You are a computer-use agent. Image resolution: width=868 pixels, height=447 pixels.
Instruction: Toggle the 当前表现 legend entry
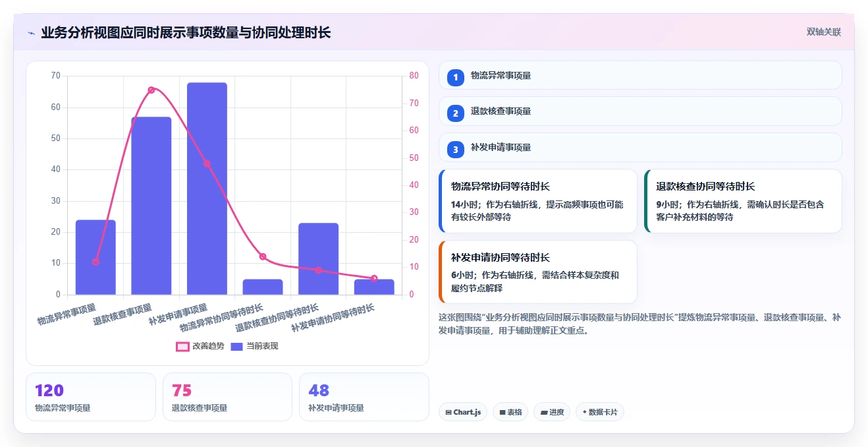point(254,346)
